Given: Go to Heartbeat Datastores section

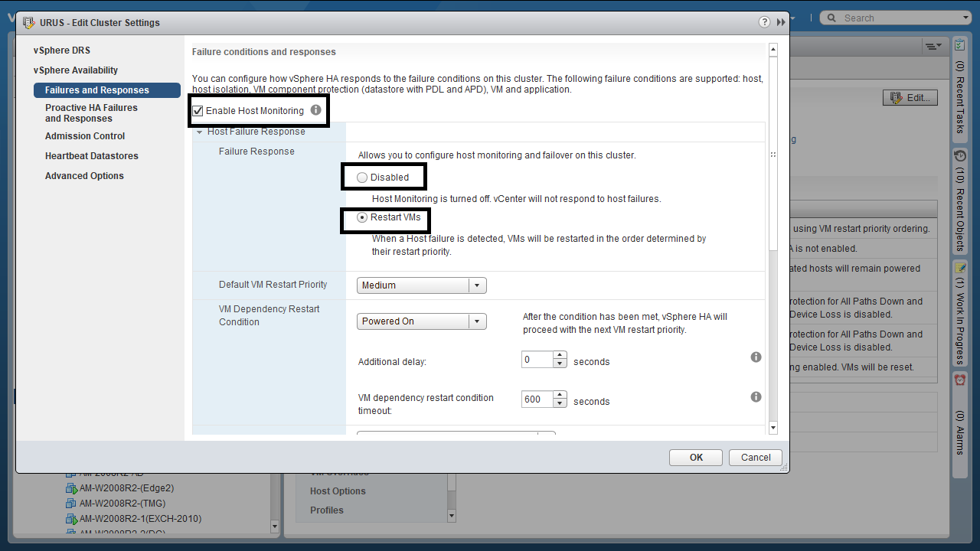Looking at the screenshot, I should [92, 156].
